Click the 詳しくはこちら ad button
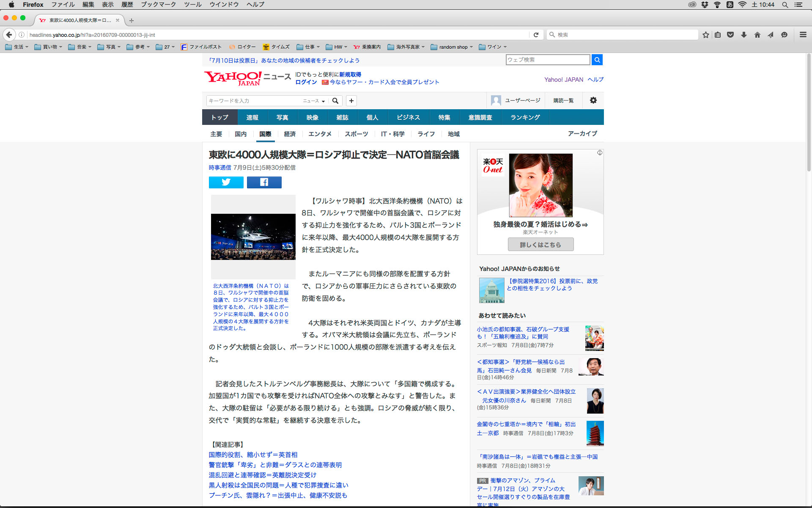Image resolution: width=812 pixels, height=508 pixels. [540, 245]
